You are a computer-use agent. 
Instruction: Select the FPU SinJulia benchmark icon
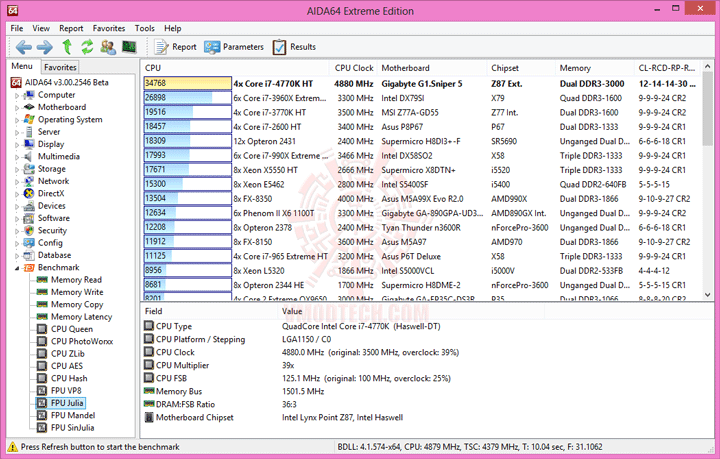pos(42,428)
